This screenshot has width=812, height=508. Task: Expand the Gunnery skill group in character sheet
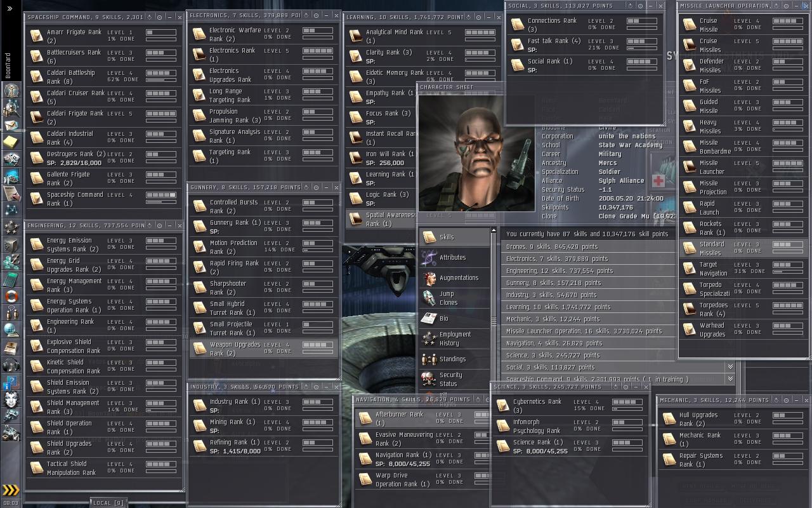(x=587, y=283)
